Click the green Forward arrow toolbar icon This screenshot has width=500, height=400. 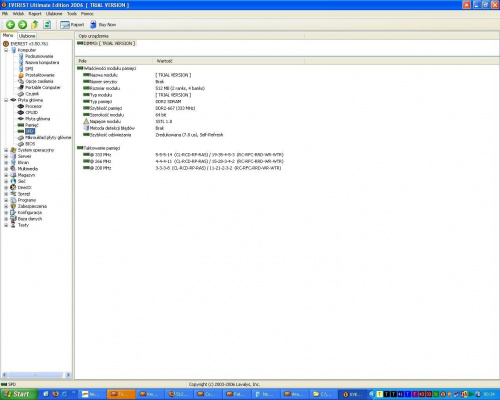pyautogui.click(x=22, y=24)
